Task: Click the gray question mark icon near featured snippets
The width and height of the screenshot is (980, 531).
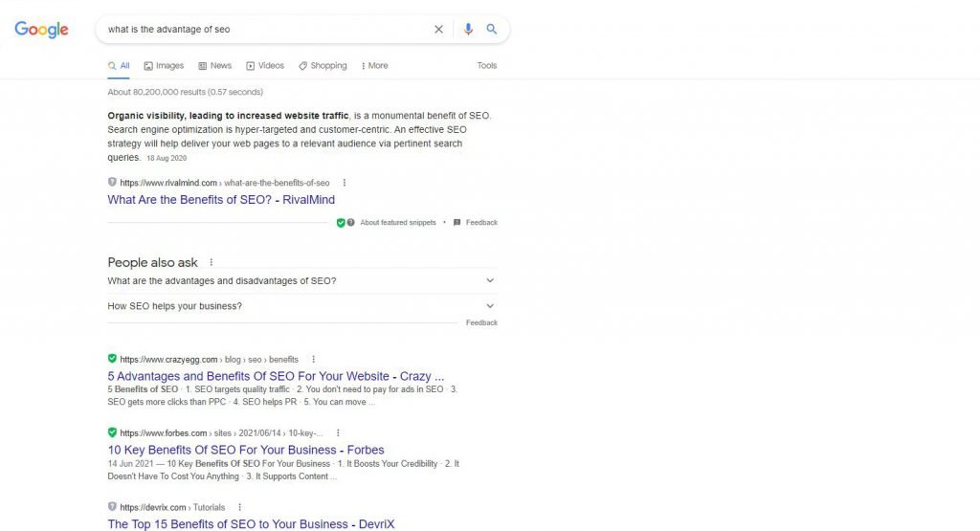Action: pos(350,222)
